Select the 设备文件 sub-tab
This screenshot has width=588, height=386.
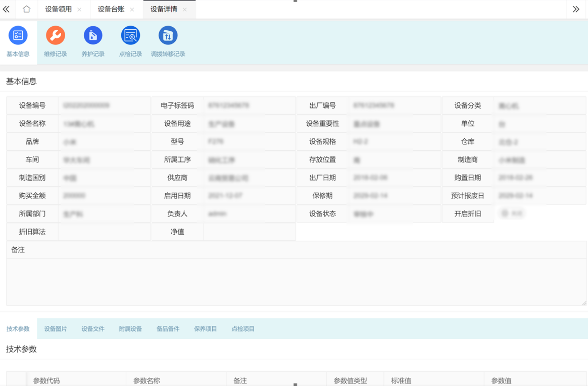point(93,329)
